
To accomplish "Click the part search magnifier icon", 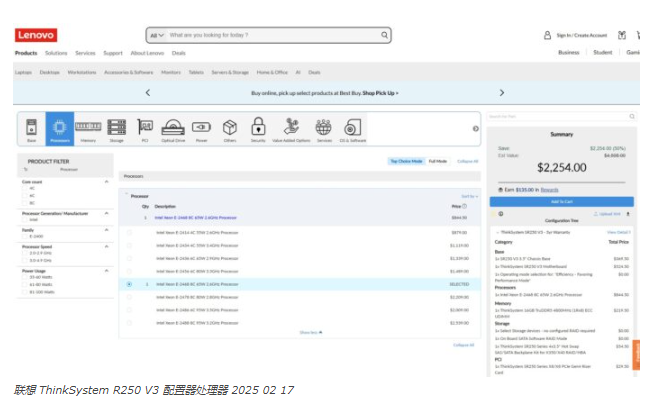I will (632, 116).
